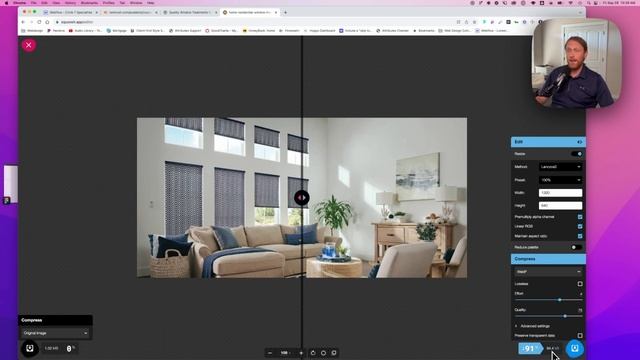The width and height of the screenshot is (640, 360).
Task: Open the Audio Library bookmark
Action: coord(85,31)
